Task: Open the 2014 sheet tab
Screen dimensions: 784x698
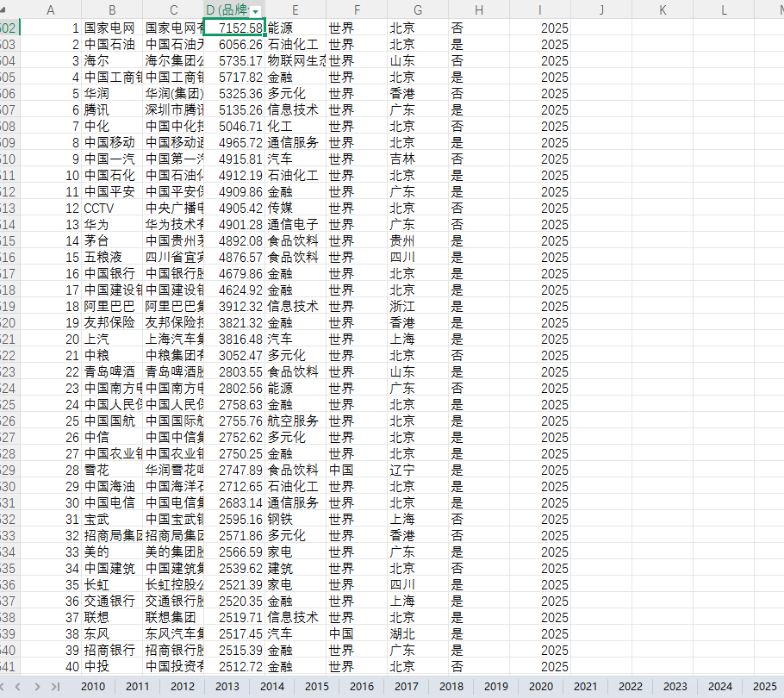Action: (272, 687)
